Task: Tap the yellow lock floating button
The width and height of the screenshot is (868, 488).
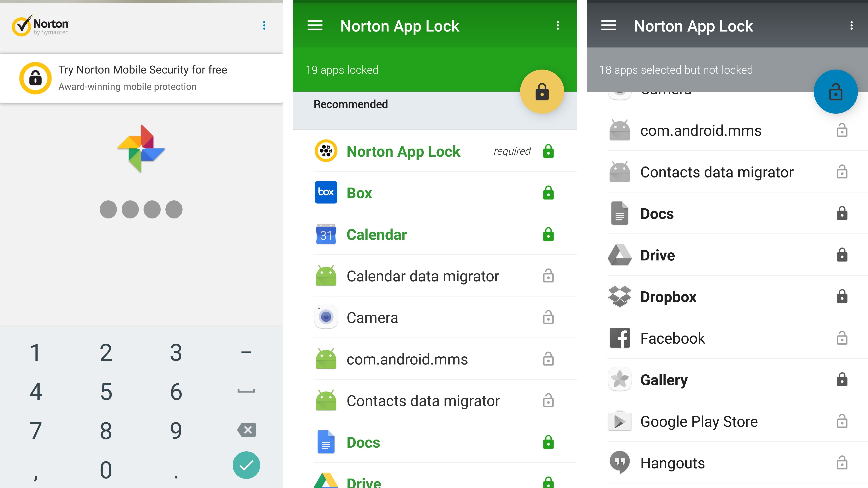Action: pyautogui.click(x=542, y=92)
